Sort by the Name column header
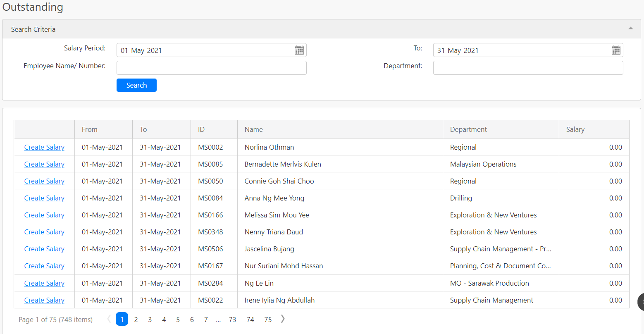Screen dimensions: 644x334 coord(340,129)
